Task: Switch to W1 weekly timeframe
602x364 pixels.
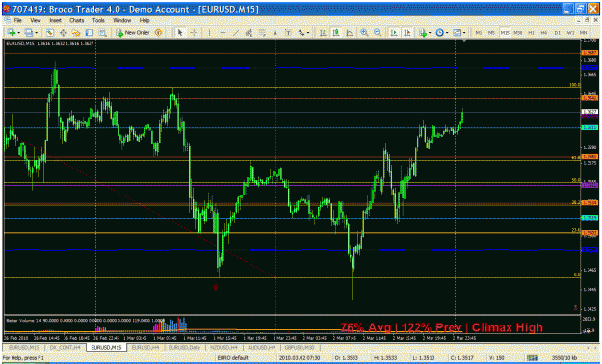Action: tap(570, 33)
